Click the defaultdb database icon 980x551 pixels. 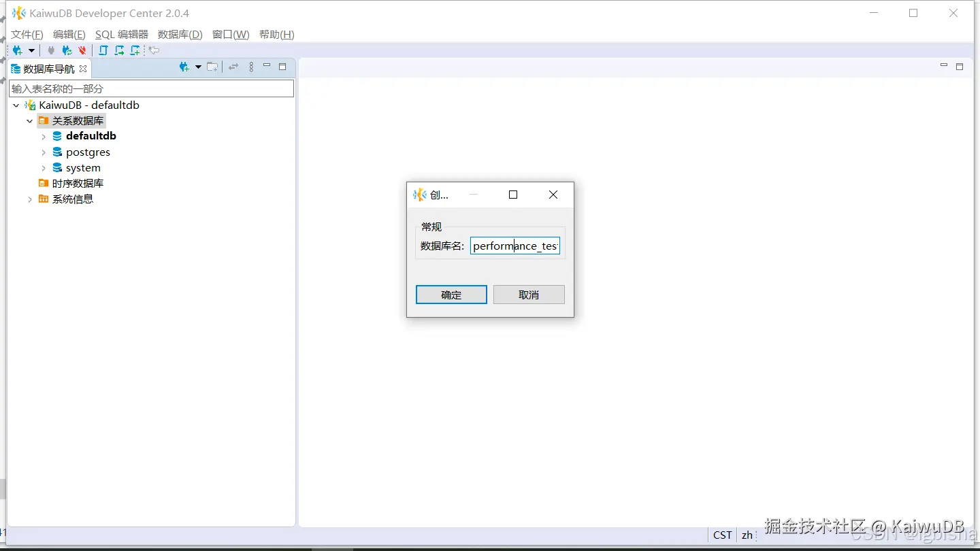point(57,136)
